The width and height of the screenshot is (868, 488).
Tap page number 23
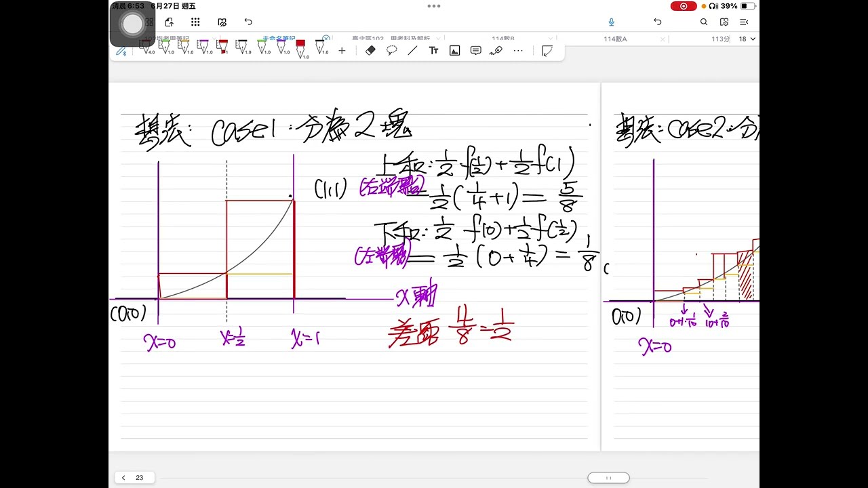(x=139, y=478)
